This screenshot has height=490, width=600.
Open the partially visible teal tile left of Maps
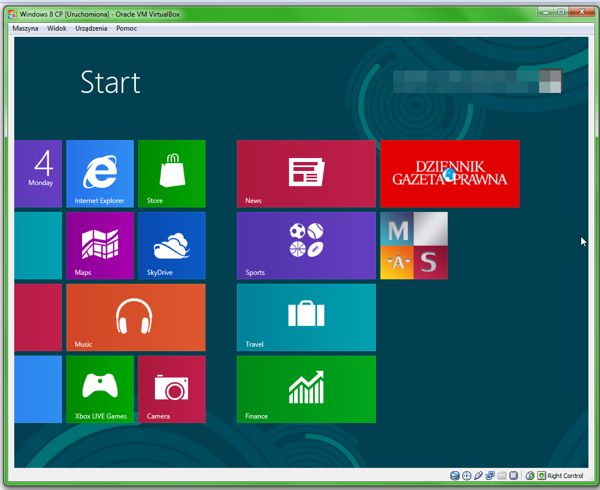[38, 246]
